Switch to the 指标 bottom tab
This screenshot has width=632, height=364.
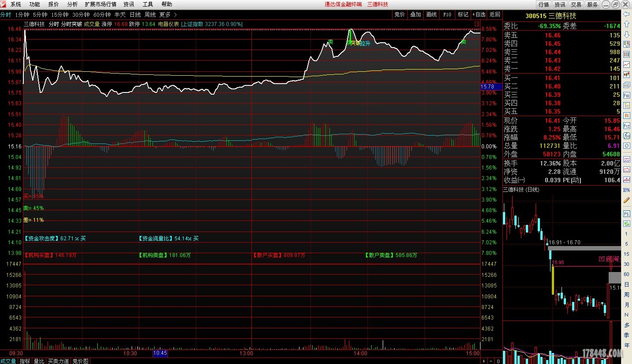click(x=25, y=361)
